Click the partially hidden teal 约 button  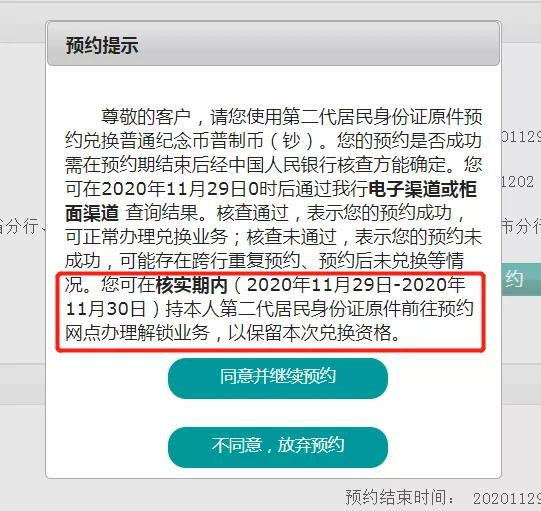(x=521, y=279)
